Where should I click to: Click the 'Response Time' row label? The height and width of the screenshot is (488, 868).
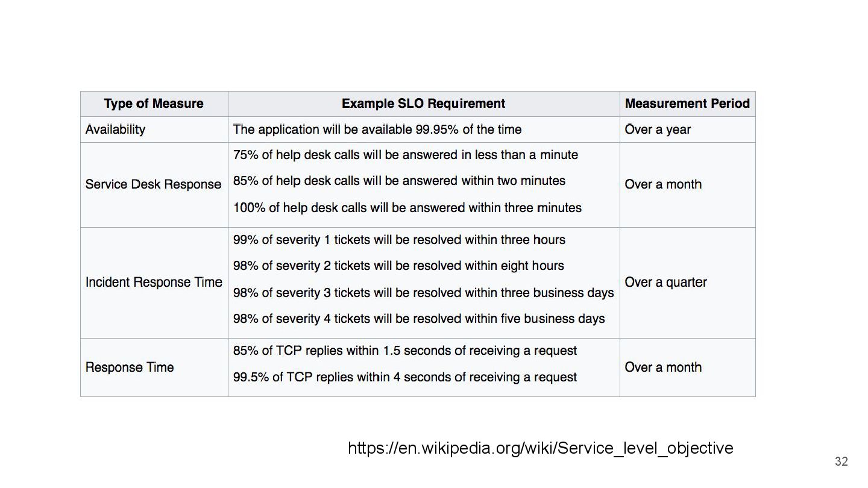[130, 368]
